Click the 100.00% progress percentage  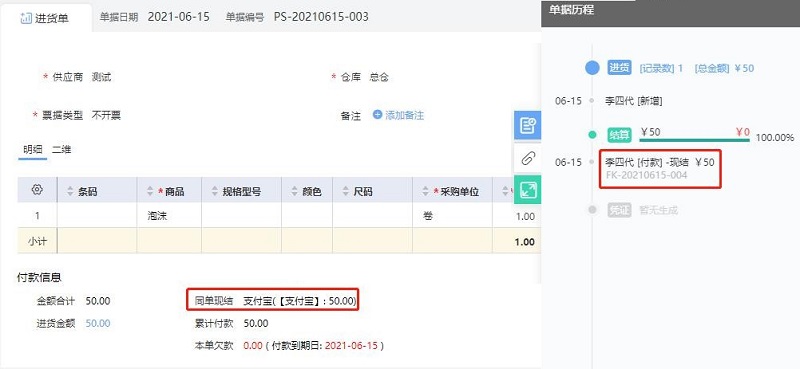pyautogui.click(x=775, y=137)
